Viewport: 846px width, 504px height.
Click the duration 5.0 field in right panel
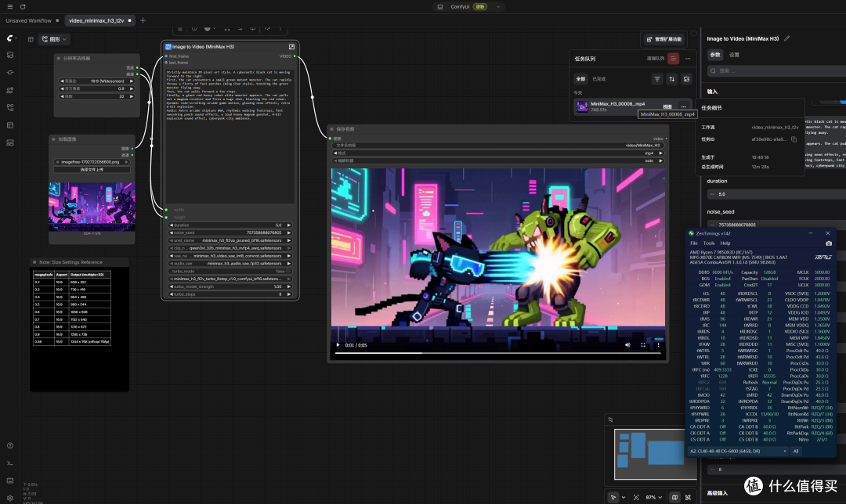point(776,194)
